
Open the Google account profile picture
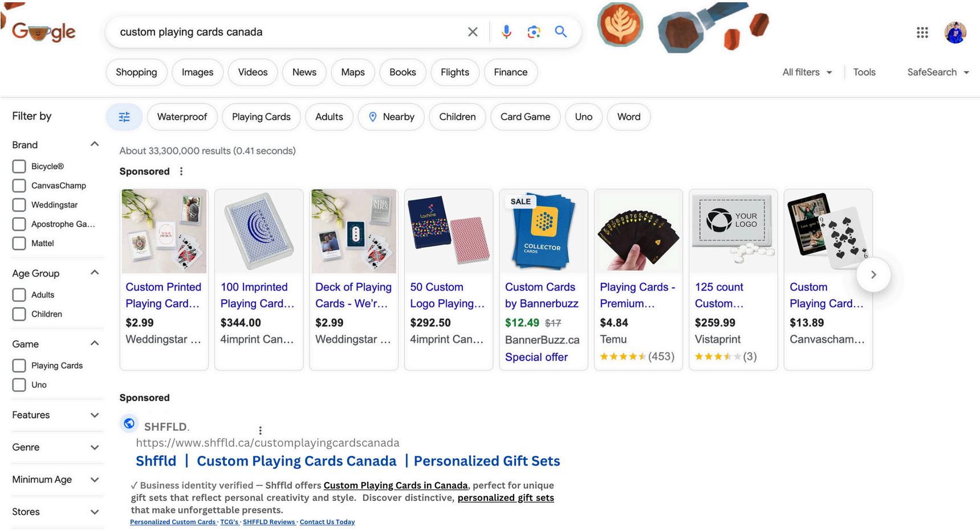(955, 32)
